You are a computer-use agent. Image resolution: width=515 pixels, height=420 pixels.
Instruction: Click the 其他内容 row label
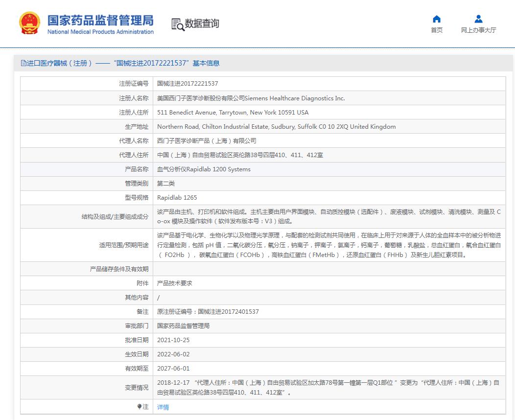137,298
